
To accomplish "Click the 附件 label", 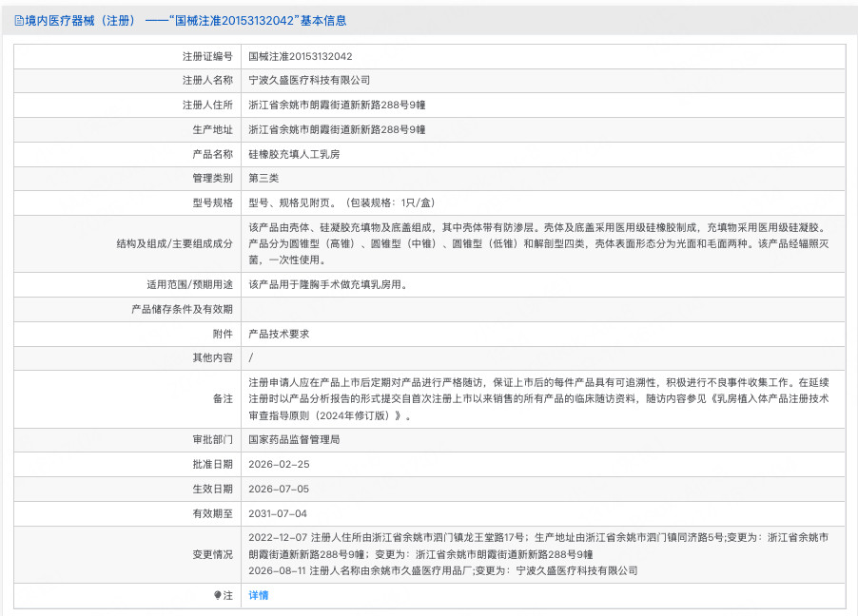I will coord(223,334).
